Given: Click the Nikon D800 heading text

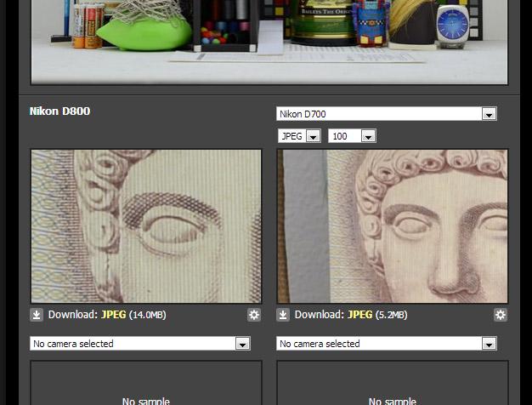Looking at the screenshot, I should pyautogui.click(x=59, y=111).
